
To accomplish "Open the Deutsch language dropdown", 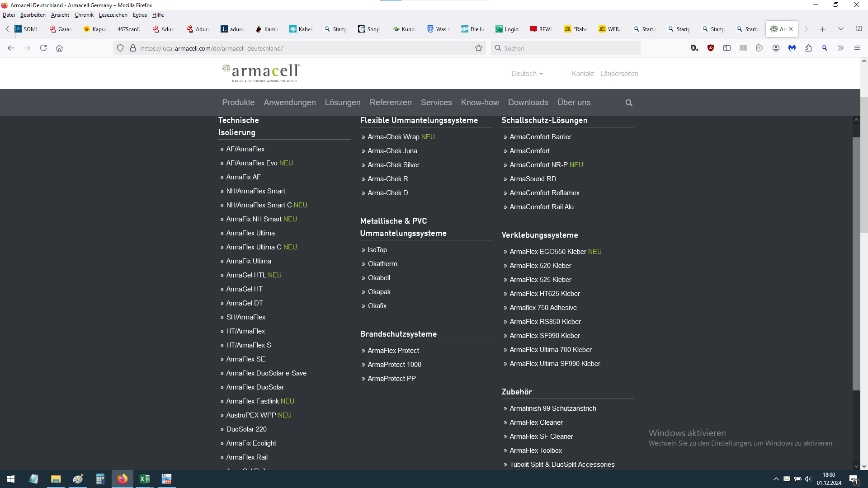I will (527, 74).
